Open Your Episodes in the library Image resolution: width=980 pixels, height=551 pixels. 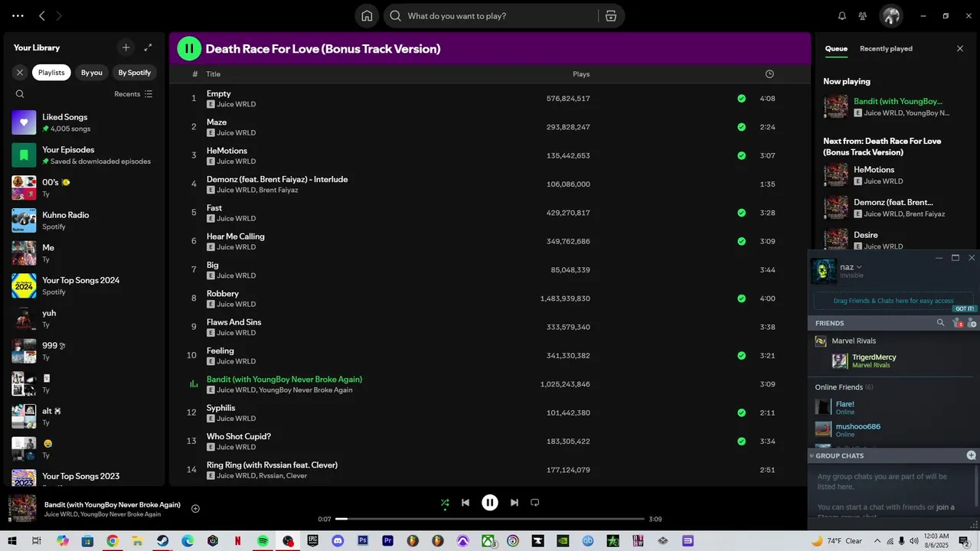[84, 155]
